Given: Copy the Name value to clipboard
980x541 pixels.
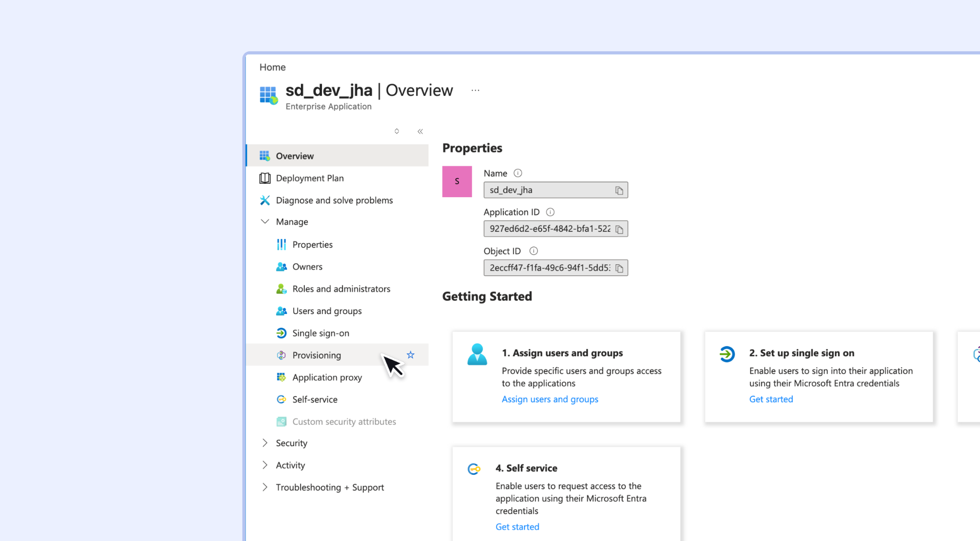Looking at the screenshot, I should click(x=619, y=191).
